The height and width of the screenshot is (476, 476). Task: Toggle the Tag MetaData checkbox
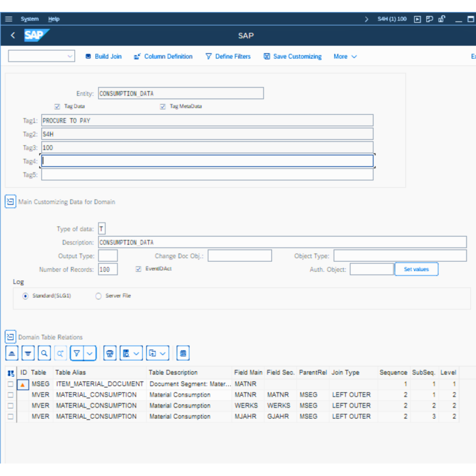pyautogui.click(x=162, y=107)
